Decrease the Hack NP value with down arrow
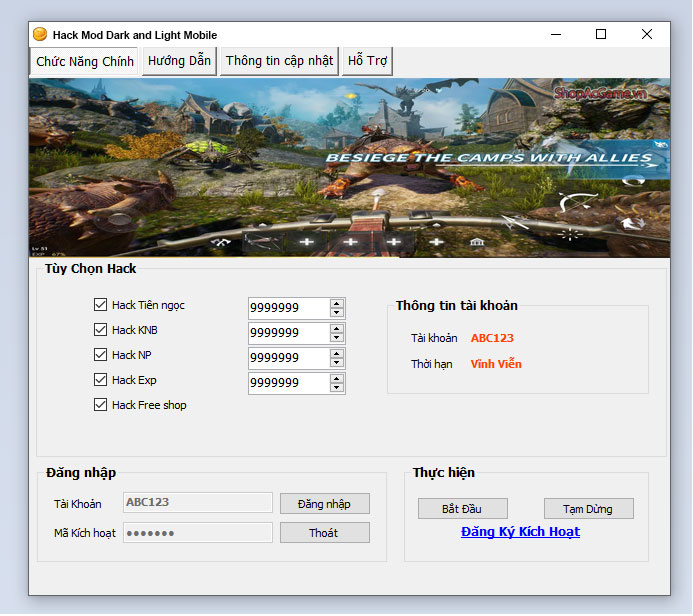This screenshot has width=693, height=616. coord(337,363)
